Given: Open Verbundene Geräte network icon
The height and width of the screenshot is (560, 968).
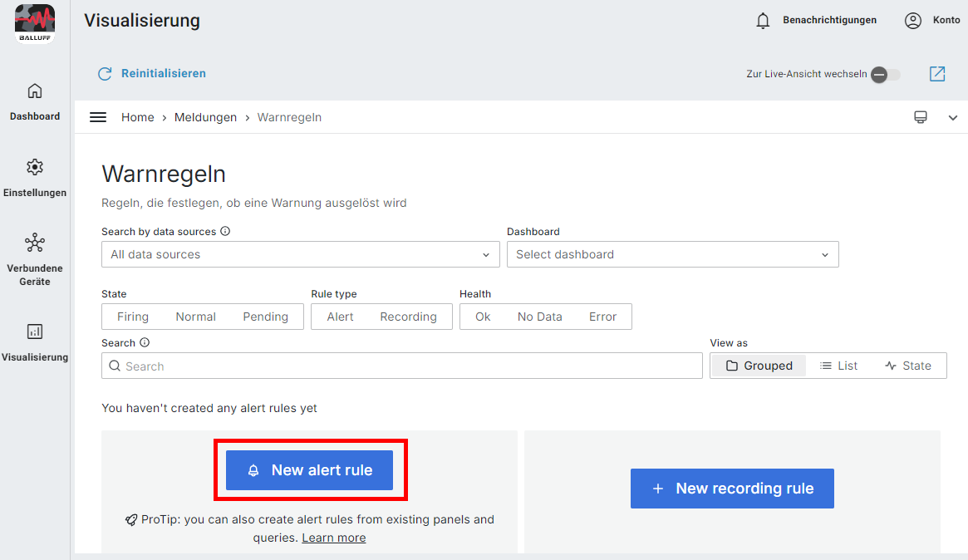Looking at the screenshot, I should coord(35,243).
